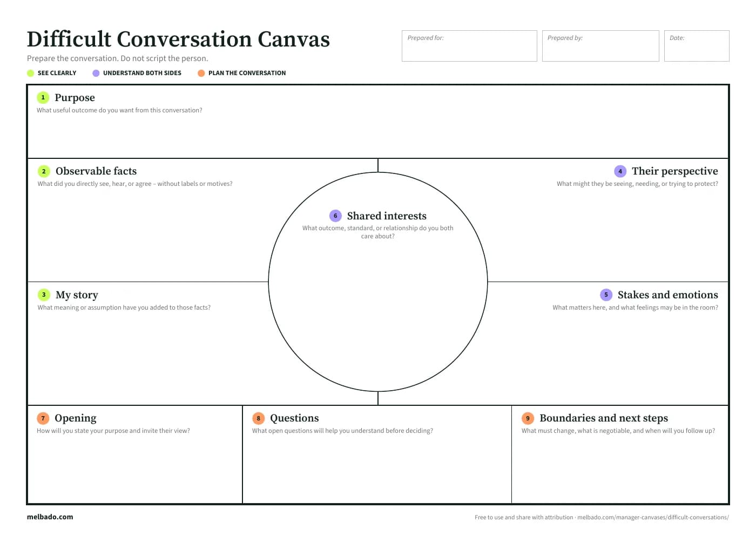Click the purple number 6 badge beside Shared interests
The image size is (756, 535).
[335, 216]
